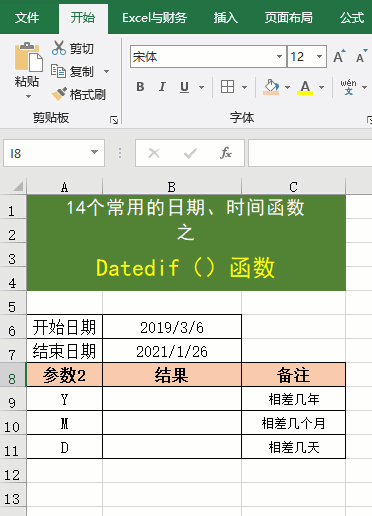Select the 参数2 header cell

(64, 375)
